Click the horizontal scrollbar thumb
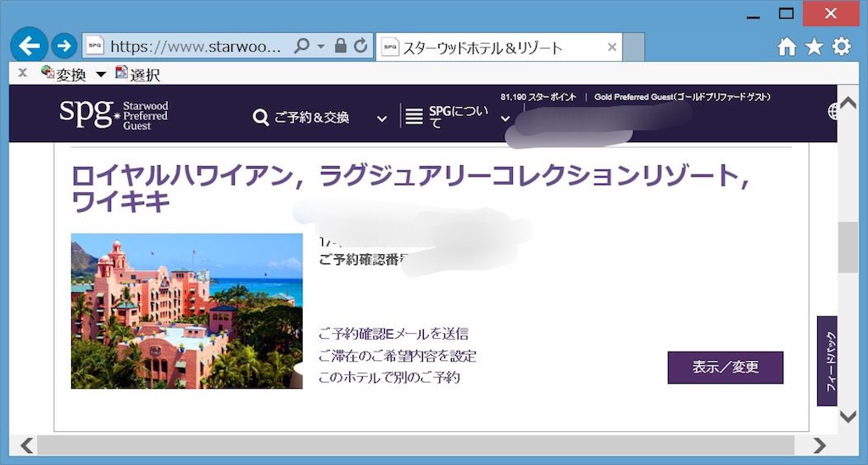 (415, 445)
